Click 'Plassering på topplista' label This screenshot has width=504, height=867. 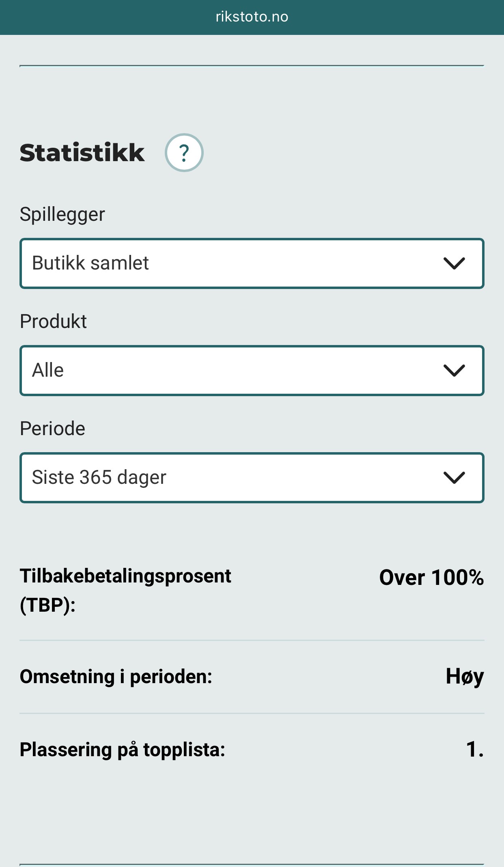[x=122, y=749]
